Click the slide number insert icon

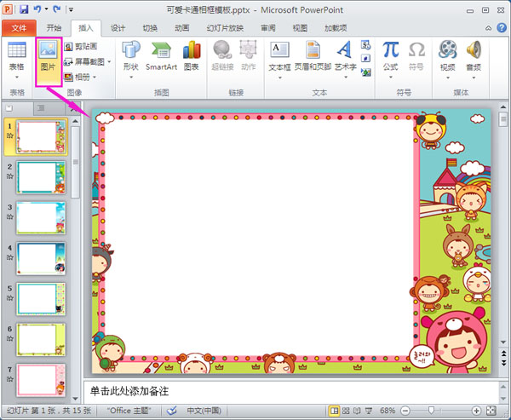pyautogui.click(x=365, y=59)
